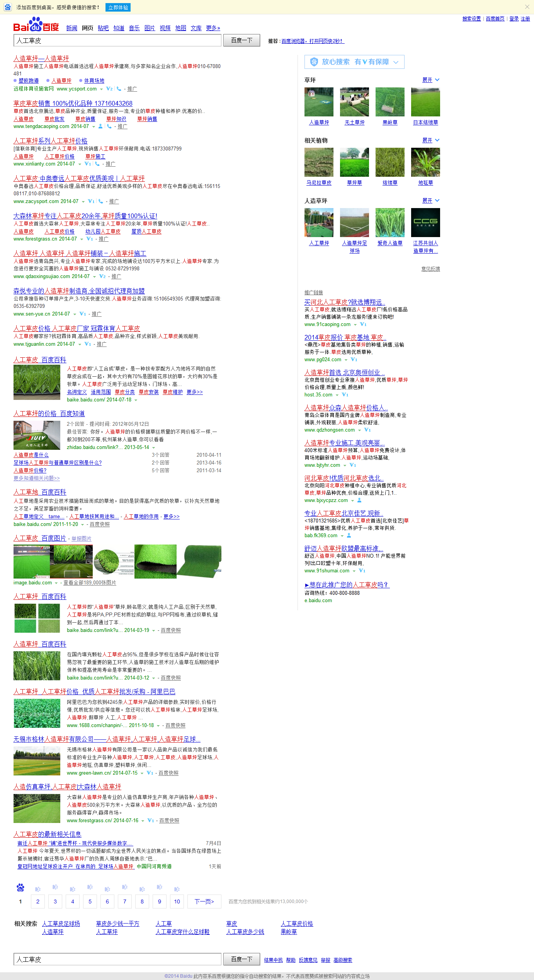Click the shield icon in 放心搜索 box

[x=314, y=62]
